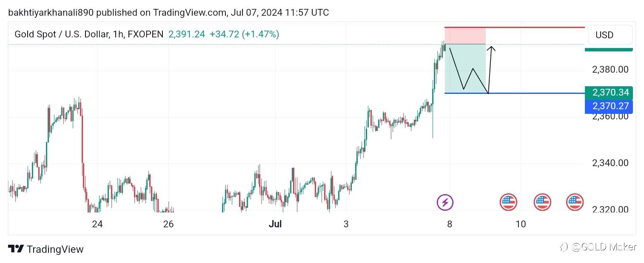Click the red horizontal stop-loss line
This screenshot has height=263, width=644.
click(x=536, y=27)
